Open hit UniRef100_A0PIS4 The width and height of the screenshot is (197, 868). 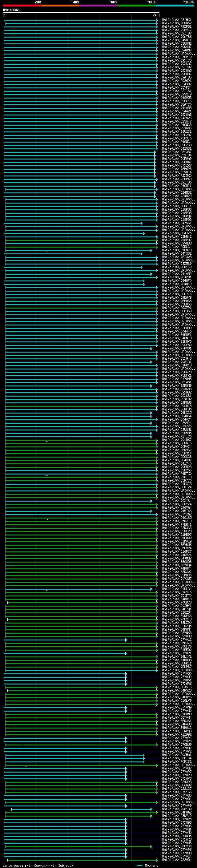176,758
